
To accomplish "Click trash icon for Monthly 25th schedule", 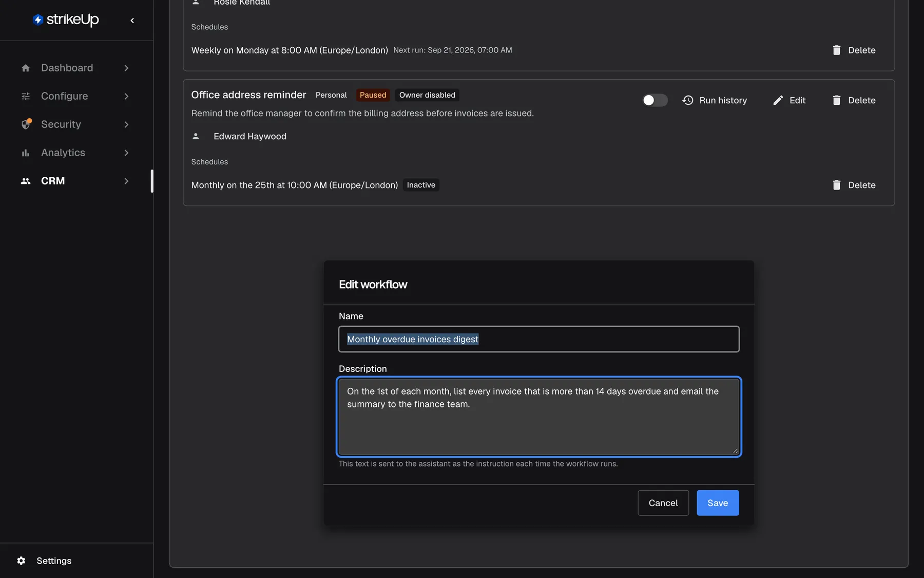I will [837, 185].
